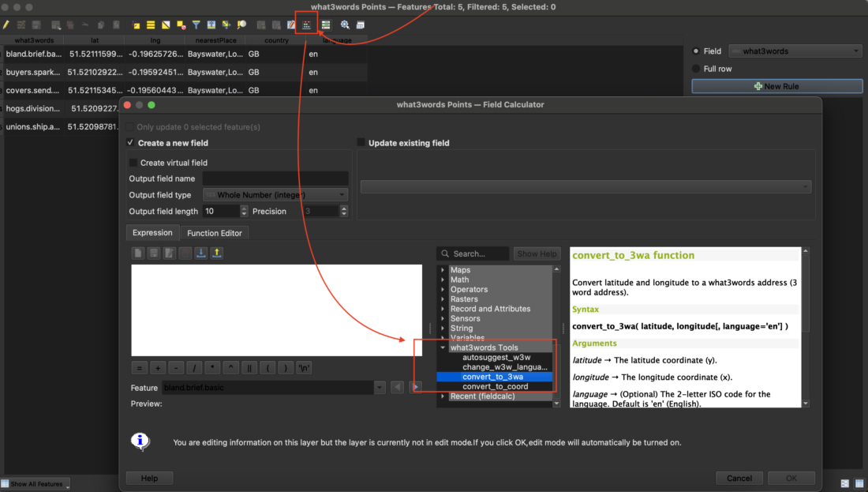Switch to the Function Editor tab
868x492 pixels.
[214, 233]
